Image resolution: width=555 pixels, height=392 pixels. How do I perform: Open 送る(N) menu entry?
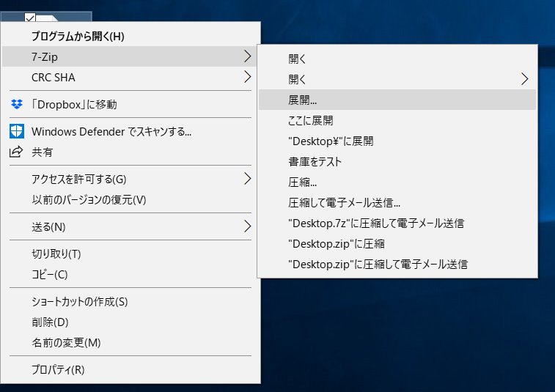tap(131, 227)
